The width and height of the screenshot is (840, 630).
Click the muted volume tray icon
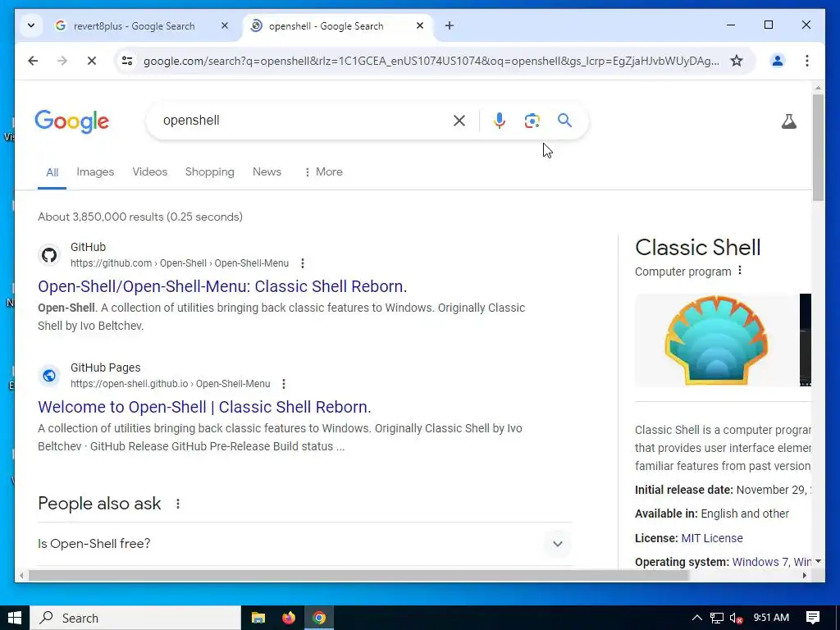736,619
